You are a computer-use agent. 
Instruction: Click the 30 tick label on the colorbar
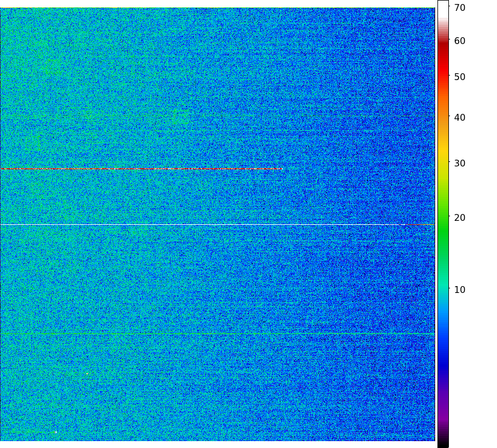(x=459, y=163)
